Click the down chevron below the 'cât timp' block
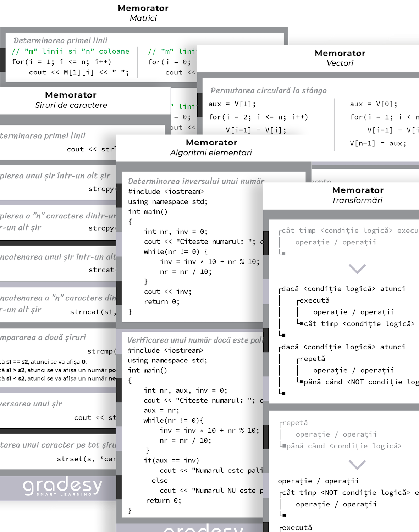The image size is (419, 532). (x=357, y=269)
